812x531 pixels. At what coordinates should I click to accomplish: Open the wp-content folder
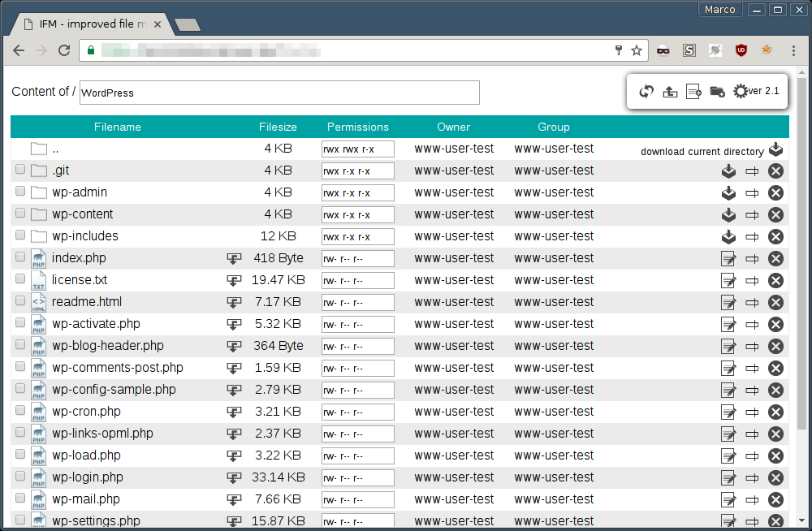pos(82,214)
